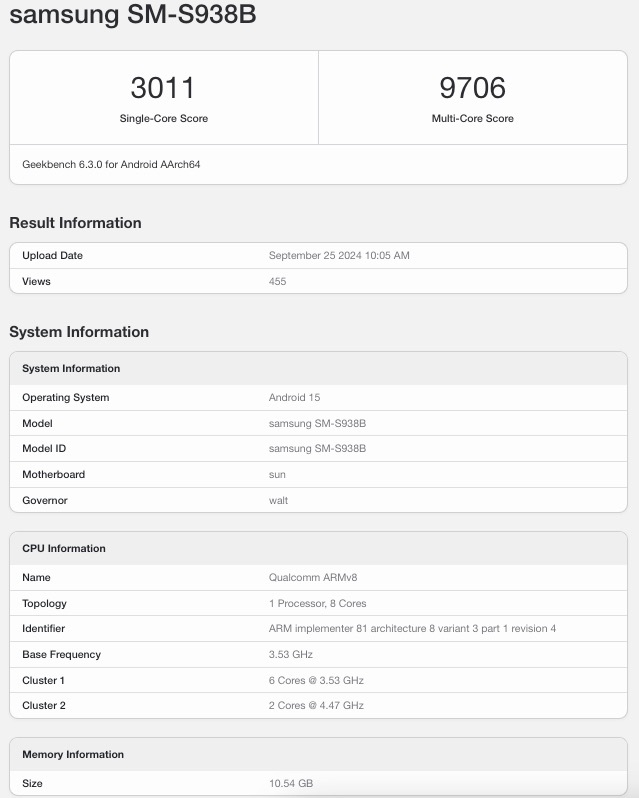Click the Views count 455

click(x=277, y=282)
